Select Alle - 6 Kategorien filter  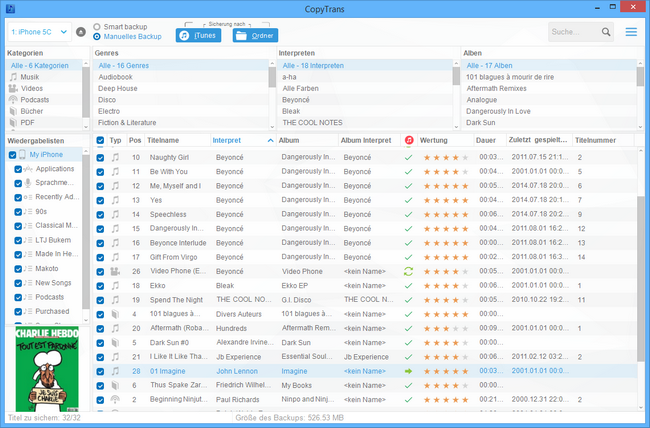point(44,66)
